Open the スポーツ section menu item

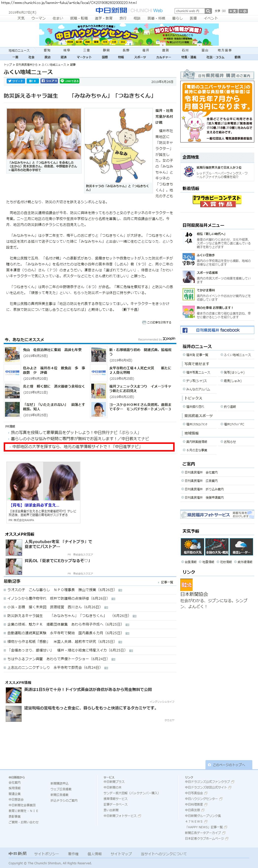[x=140, y=57]
